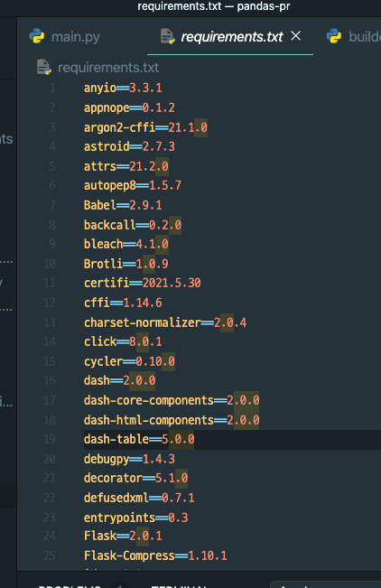Click the dash-table==5.0.0 line
Screen dimensions: 381x588
point(139,439)
